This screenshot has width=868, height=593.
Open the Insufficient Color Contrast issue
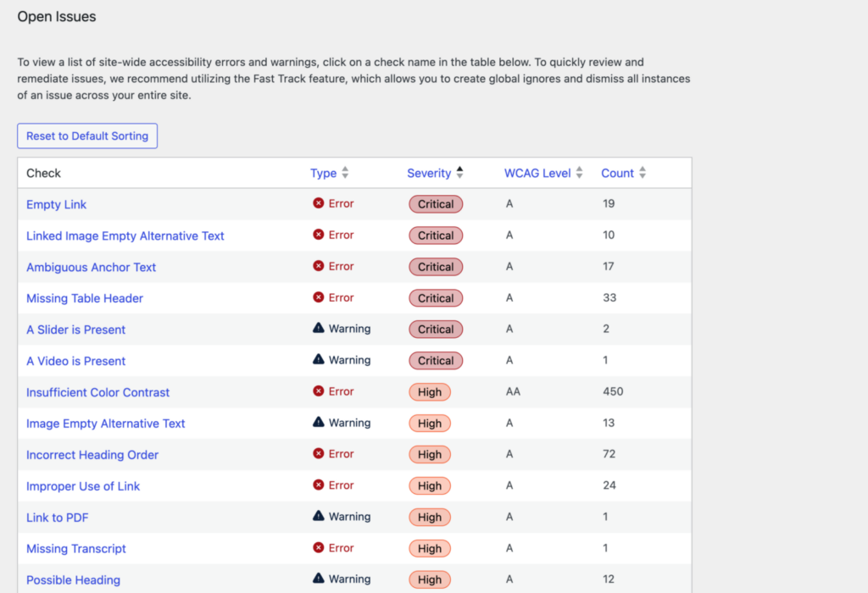click(x=97, y=392)
